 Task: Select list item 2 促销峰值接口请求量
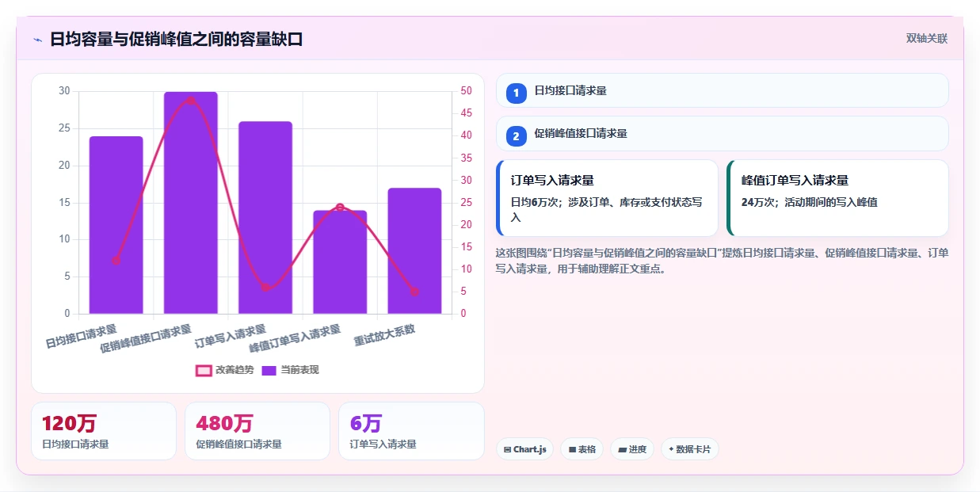coord(722,133)
